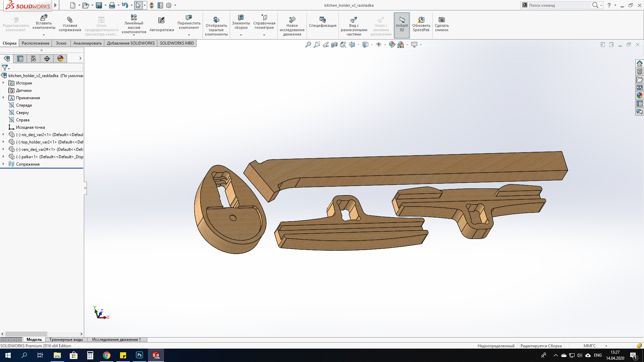This screenshot has height=362, width=644.
Task: Open New document dropdown arrow
Action: click(79, 5)
